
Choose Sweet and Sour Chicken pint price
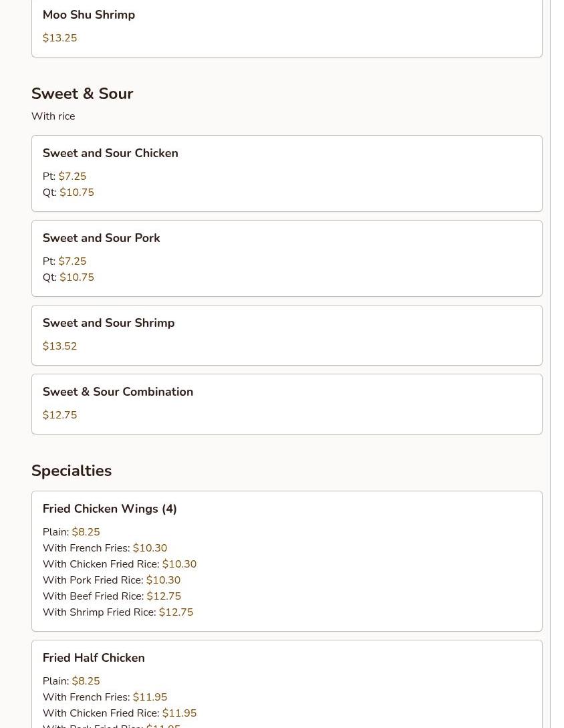click(x=72, y=176)
